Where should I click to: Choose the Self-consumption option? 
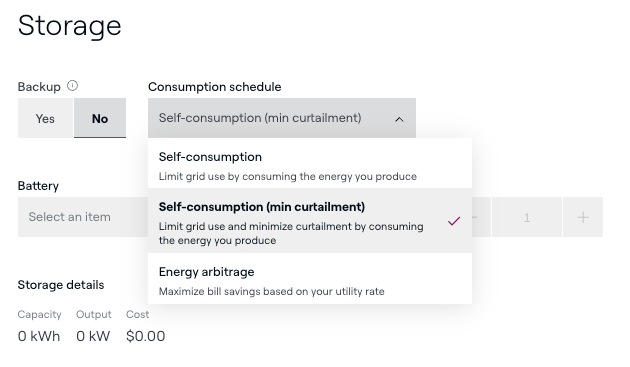[x=310, y=163]
